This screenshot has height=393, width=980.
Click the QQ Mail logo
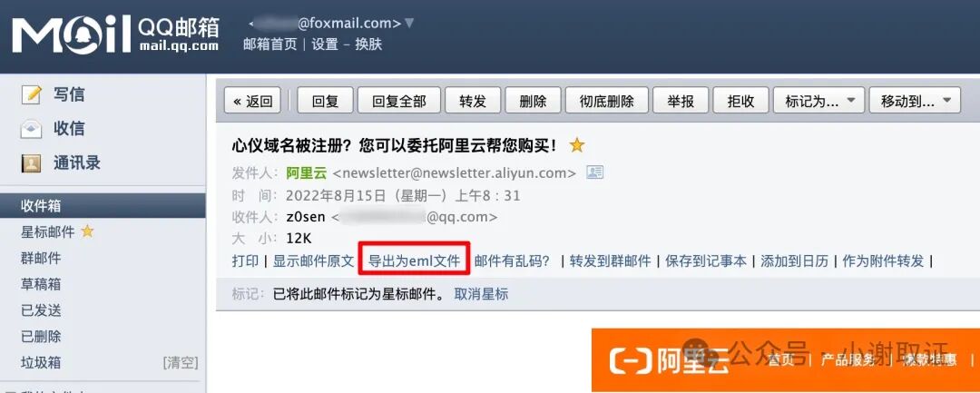click(115, 35)
